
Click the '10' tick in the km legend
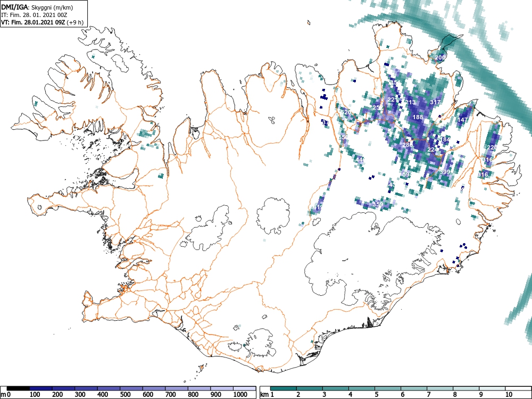(508, 395)
